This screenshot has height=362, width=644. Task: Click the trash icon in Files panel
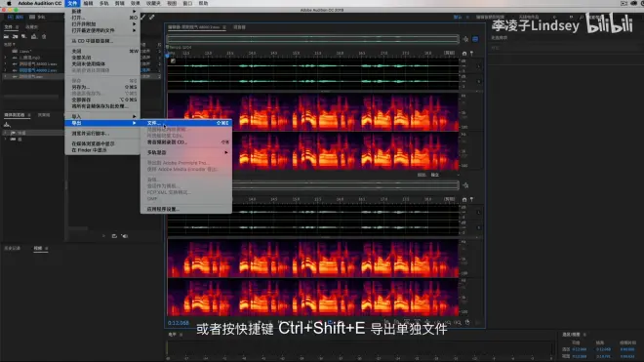click(44, 36)
